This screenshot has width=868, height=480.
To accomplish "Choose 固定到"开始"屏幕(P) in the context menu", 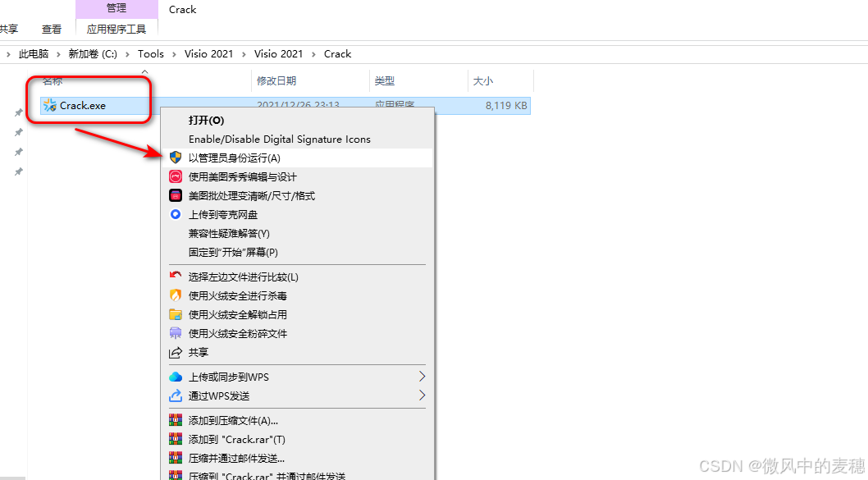I will pyautogui.click(x=233, y=252).
